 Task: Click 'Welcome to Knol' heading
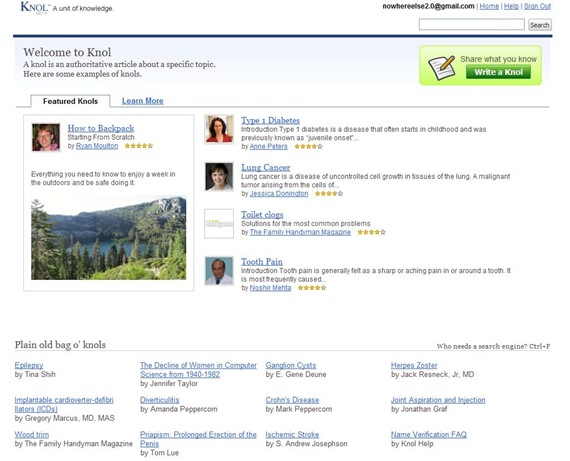(x=67, y=52)
